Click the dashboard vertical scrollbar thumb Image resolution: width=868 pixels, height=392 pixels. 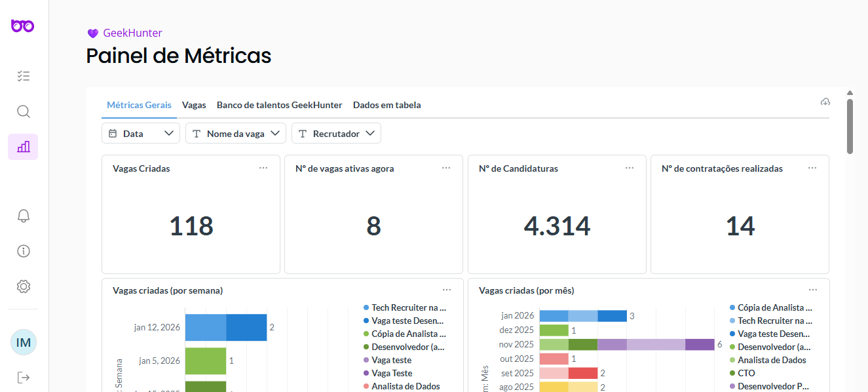[850, 126]
